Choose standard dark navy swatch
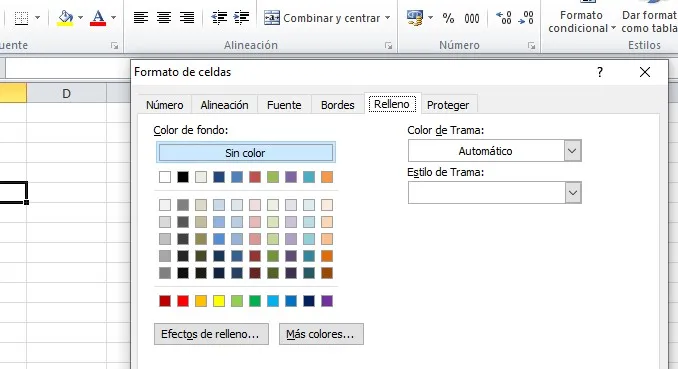Viewport: 678px width, 369px height. click(309, 301)
